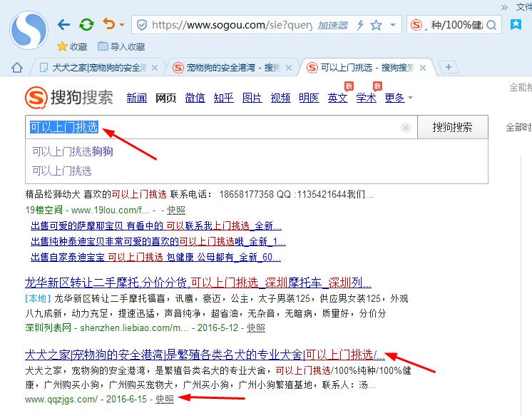This screenshot has width=532, height=416.
Task: Click 导入收藏 import favorites folder
Action: (x=121, y=46)
